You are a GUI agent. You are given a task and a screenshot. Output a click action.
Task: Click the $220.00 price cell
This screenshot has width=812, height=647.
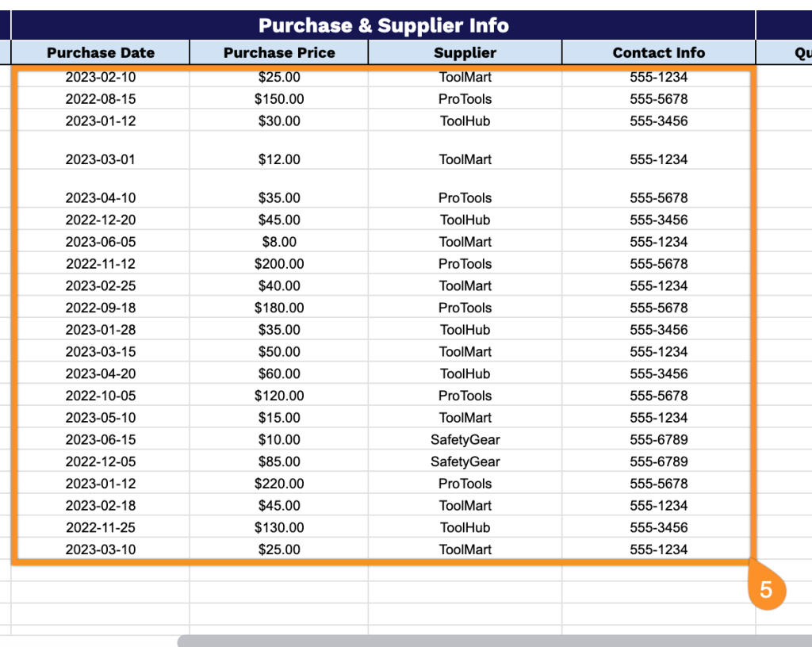click(279, 484)
